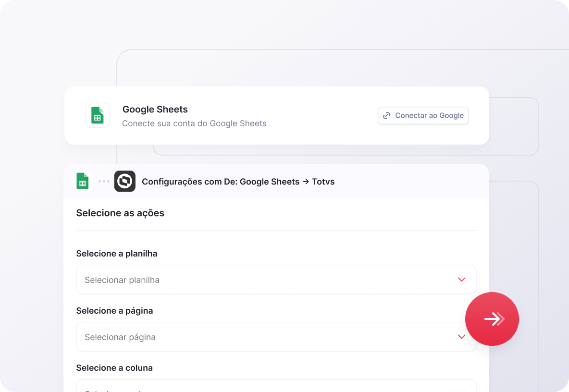Click the Conecte sua conta do Google Sheets text

point(194,123)
